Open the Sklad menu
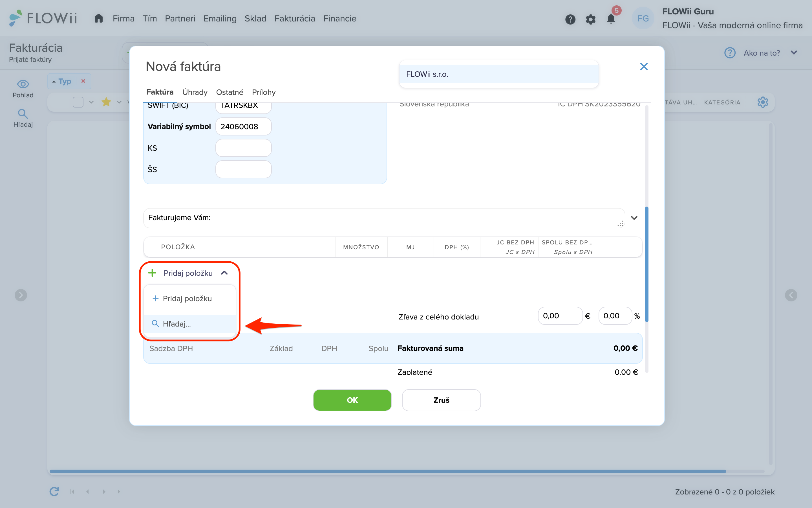The image size is (812, 508). pos(255,18)
